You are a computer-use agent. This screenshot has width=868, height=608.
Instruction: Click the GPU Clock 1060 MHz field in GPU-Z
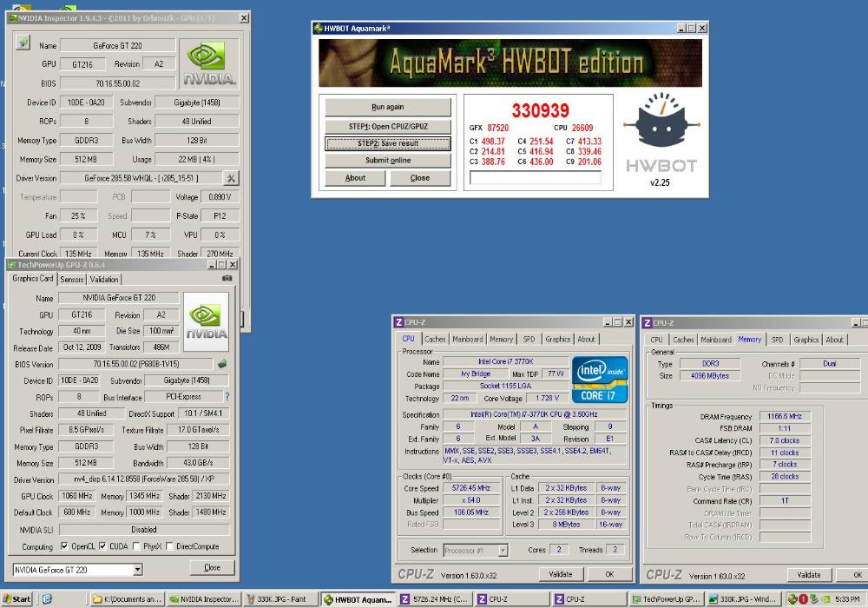coord(77,496)
